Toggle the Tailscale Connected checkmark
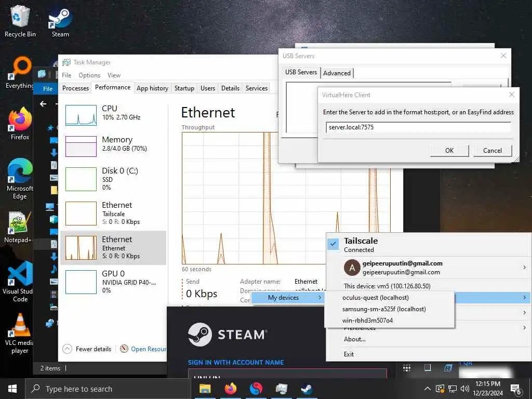The height and width of the screenshot is (399, 532). coord(333,244)
